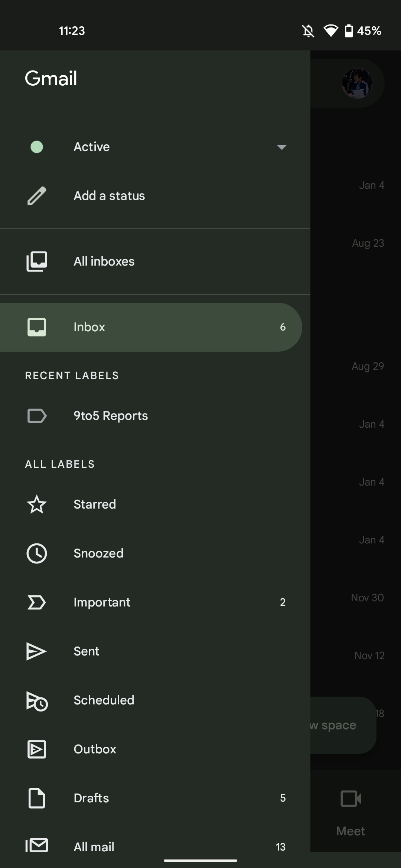Tap the Outbox icon
401x868 pixels.
click(x=37, y=749)
